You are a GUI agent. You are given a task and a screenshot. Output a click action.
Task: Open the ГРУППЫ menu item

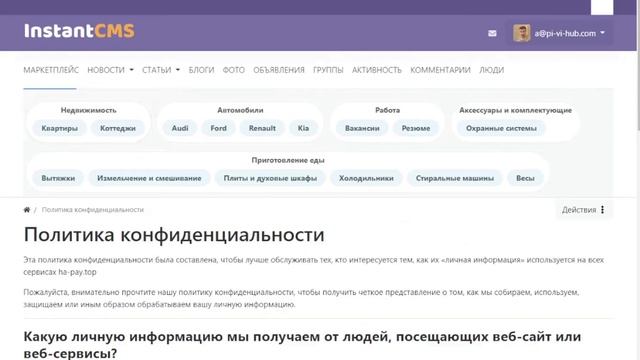(x=328, y=70)
